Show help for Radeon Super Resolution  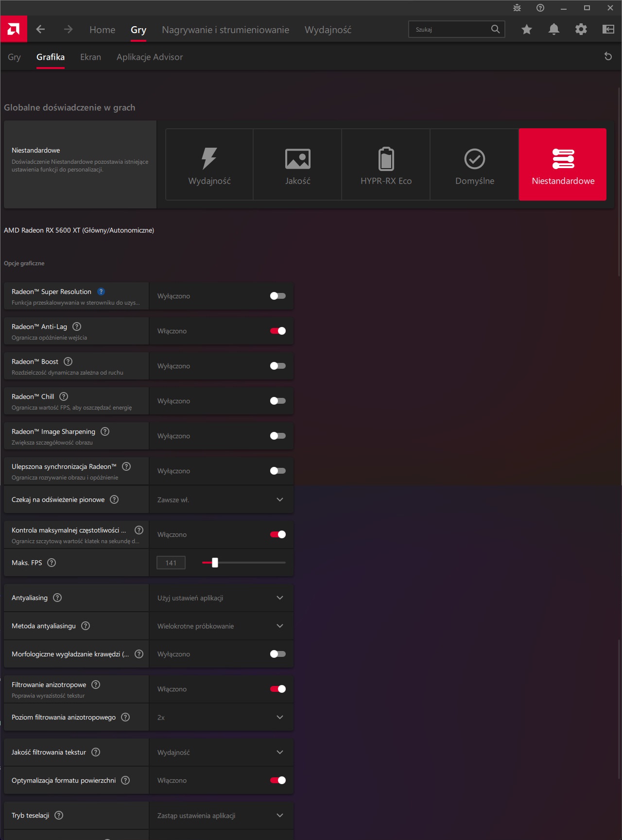coord(101,291)
